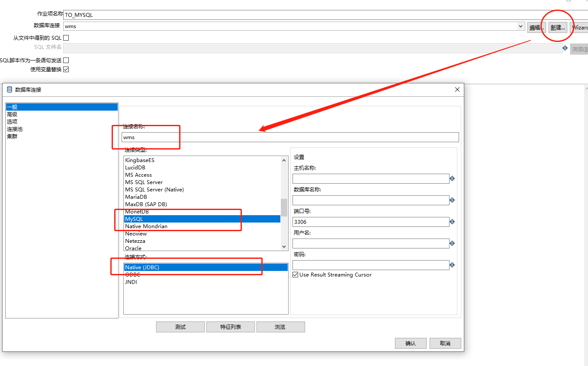
Task: Open the 数据库连接 dropdown list
Action: coord(521,26)
